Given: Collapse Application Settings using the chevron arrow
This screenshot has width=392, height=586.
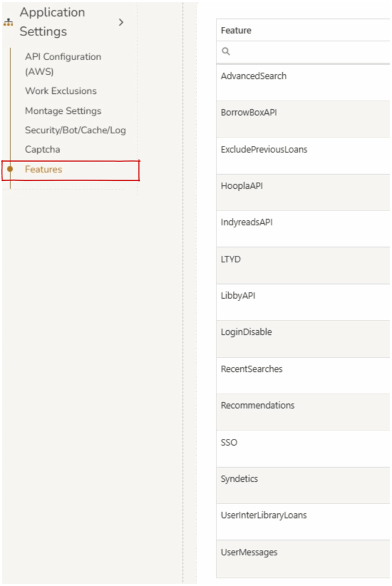Looking at the screenshot, I should pos(121,22).
